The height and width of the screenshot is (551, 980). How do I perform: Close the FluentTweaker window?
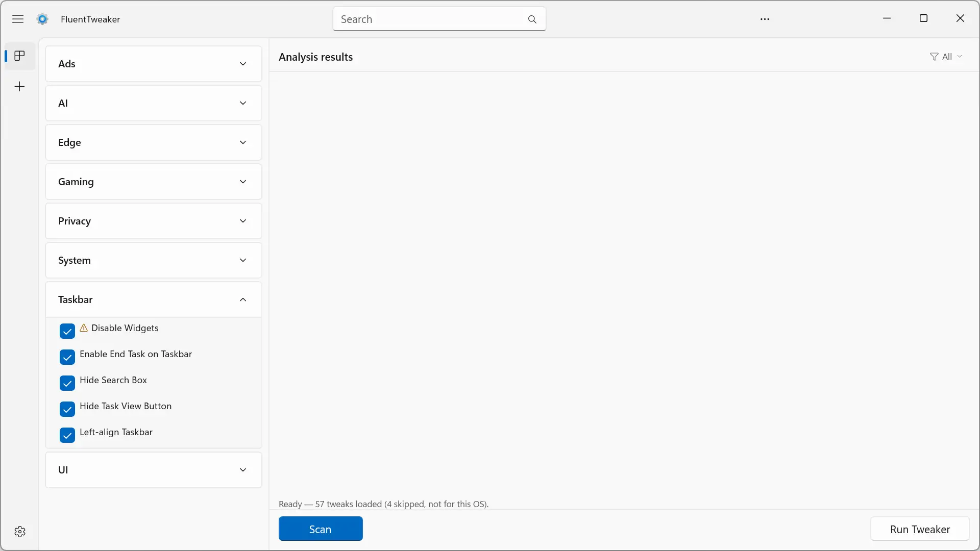coord(960,18)
